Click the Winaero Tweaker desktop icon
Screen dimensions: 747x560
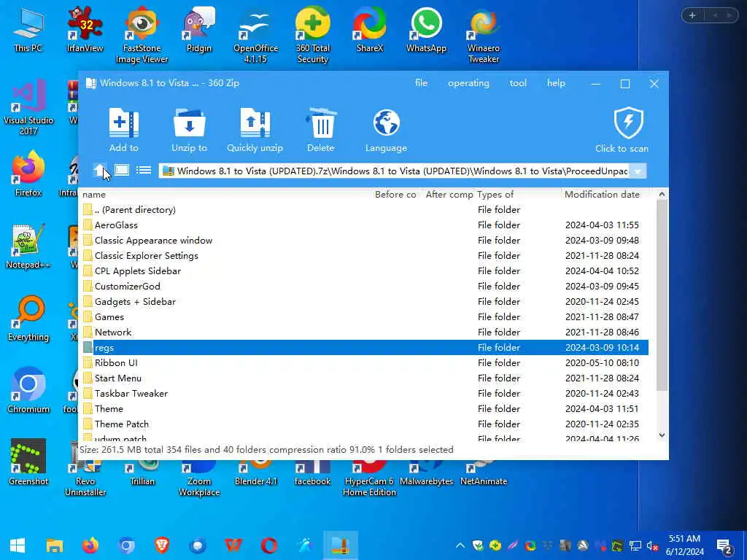[x=484, y=35]
